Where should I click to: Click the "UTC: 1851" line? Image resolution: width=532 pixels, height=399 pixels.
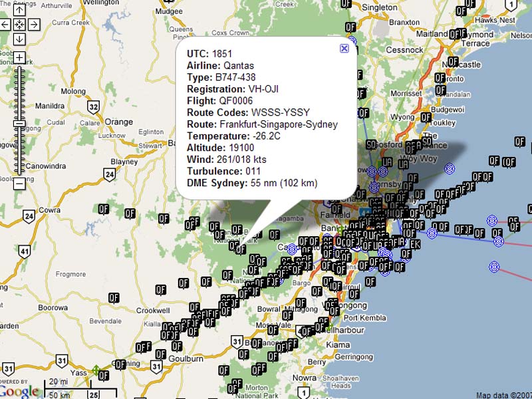209,54
